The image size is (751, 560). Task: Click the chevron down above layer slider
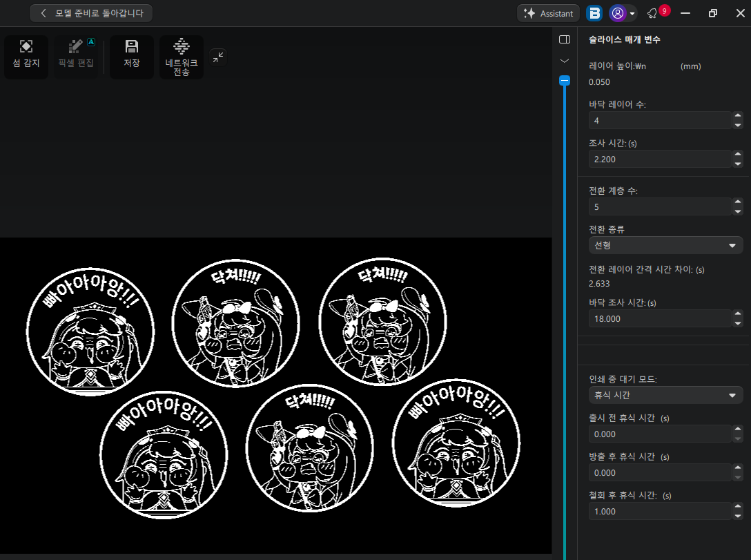coord(565,61)
